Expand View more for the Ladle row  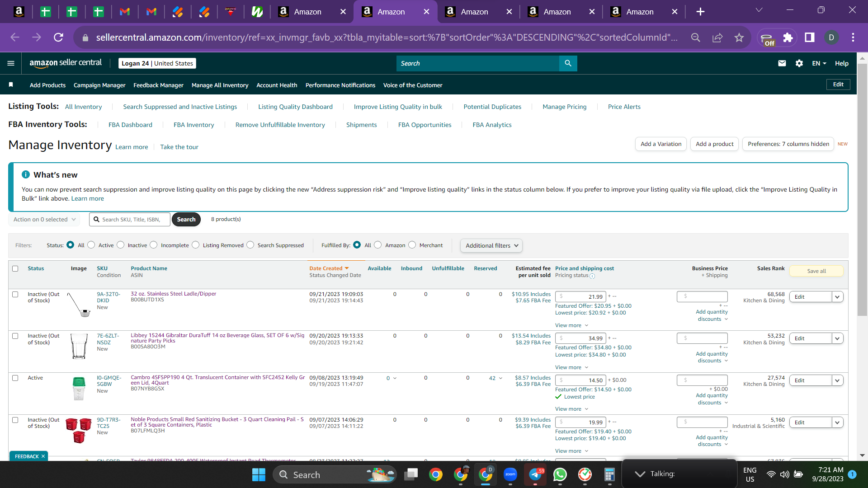[x=571, y=325]
